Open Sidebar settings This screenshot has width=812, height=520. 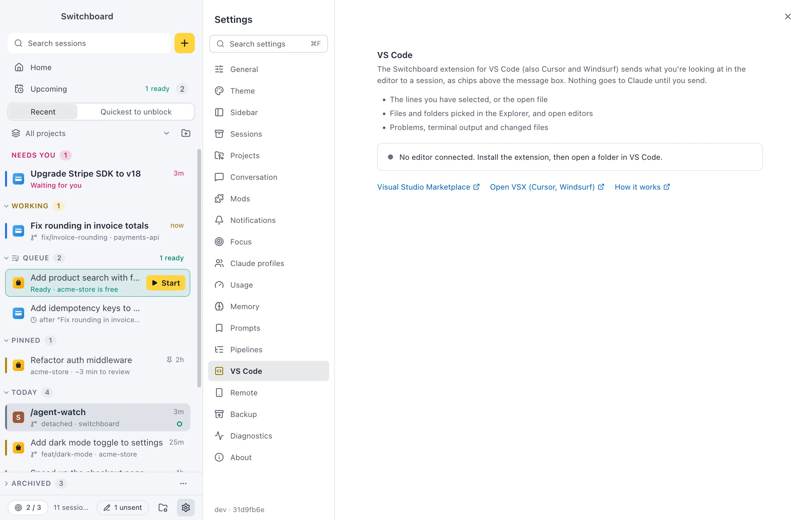click(269, 113)
